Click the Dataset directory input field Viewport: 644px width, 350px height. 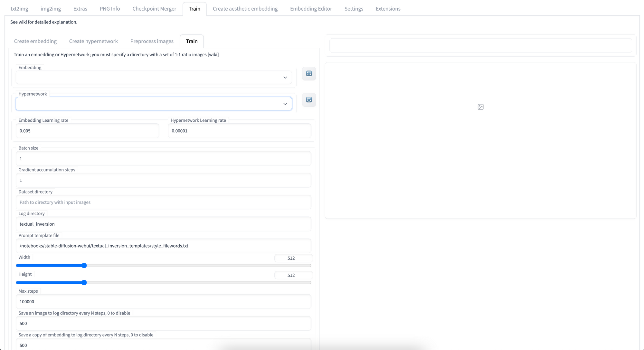[163, 202]
